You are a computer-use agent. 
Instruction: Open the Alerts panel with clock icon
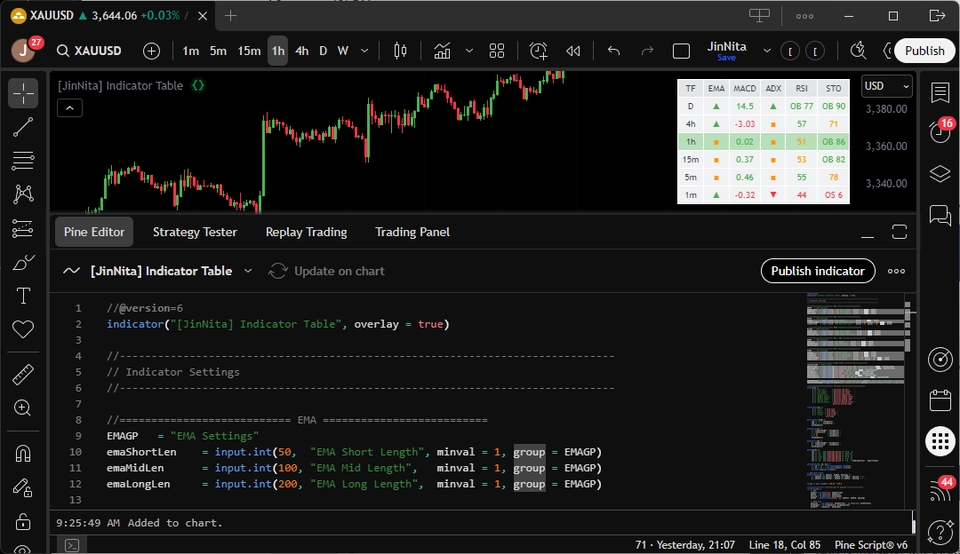click(x=939, y=132)
